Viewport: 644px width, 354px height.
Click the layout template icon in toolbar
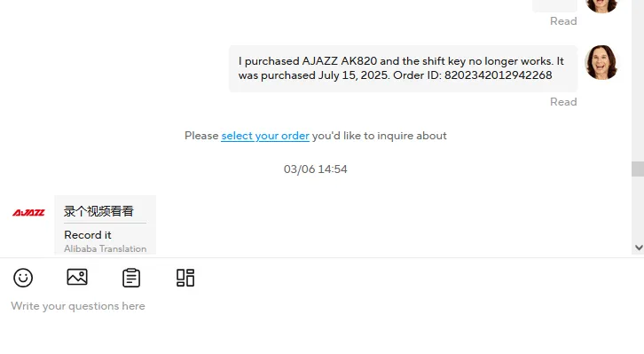[185, 278]
